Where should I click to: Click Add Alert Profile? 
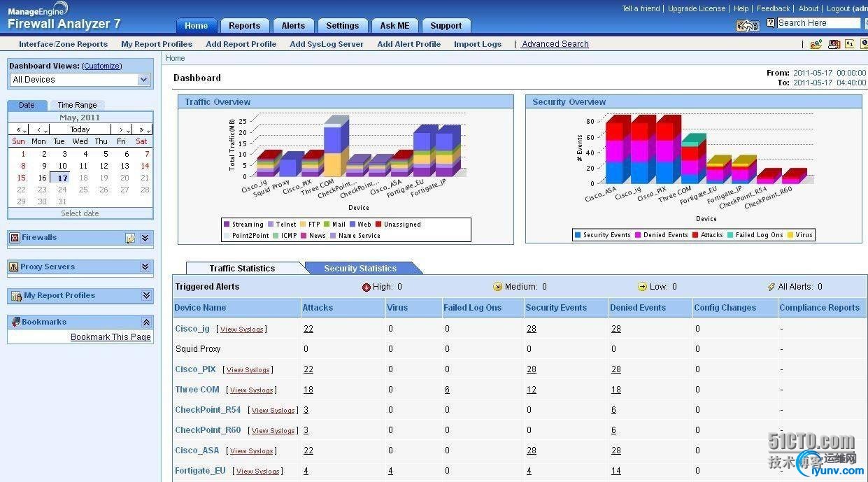click(x=409, y=44)
